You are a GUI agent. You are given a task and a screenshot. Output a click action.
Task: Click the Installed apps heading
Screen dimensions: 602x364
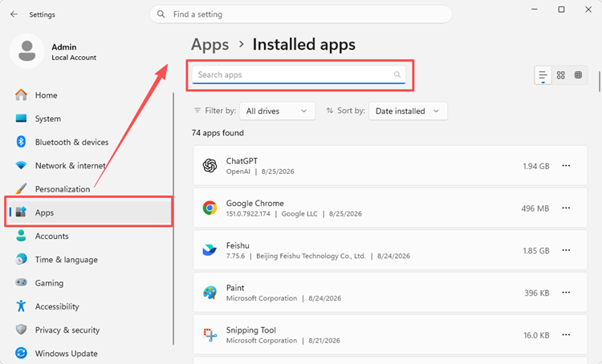(303, 45)
